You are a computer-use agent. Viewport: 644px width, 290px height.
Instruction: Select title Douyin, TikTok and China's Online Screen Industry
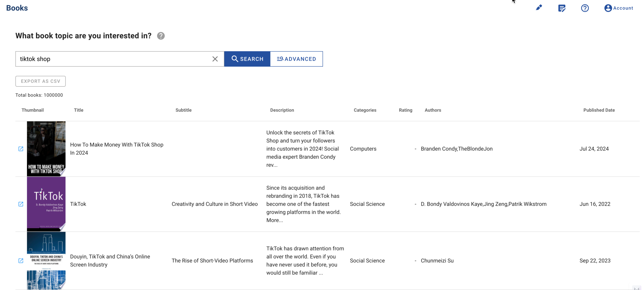pyautogui.click(x=110, y=261)
